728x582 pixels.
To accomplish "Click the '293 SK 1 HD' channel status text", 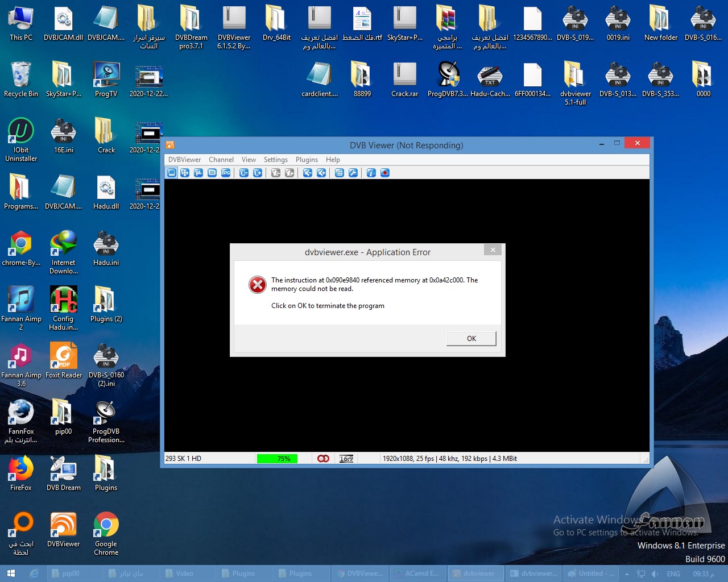I will pos(183,459).
